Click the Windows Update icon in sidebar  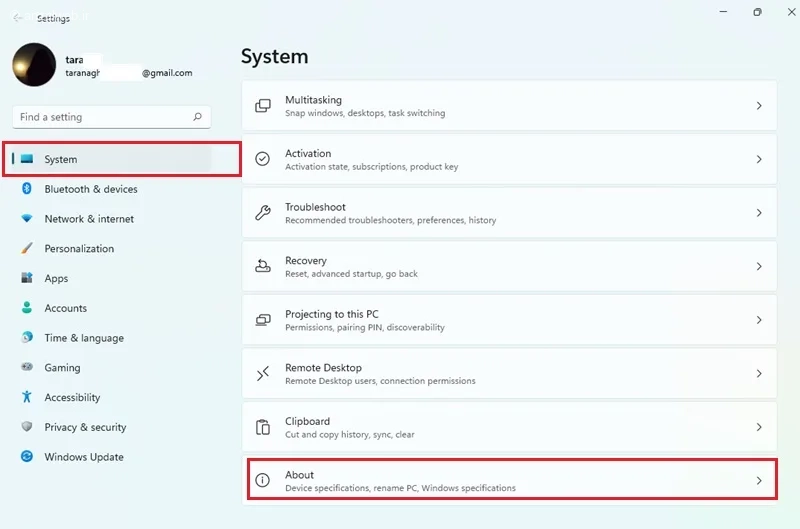click(x=27, y=457)
